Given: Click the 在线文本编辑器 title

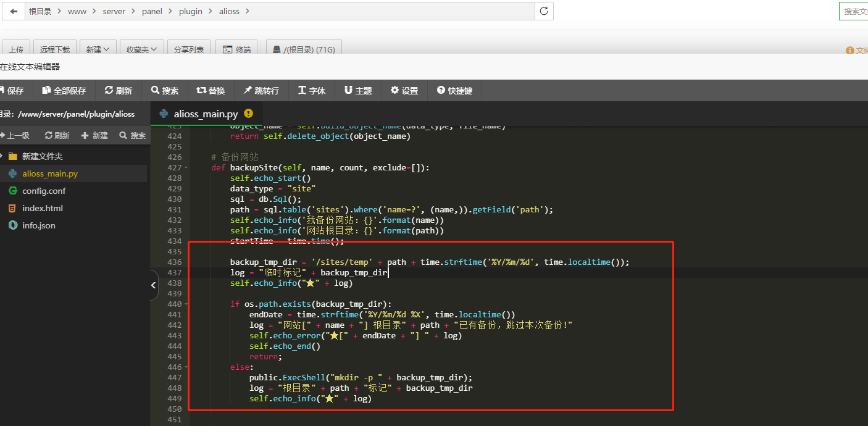Looking at the screenshot, I should click(x=30, y=67).
